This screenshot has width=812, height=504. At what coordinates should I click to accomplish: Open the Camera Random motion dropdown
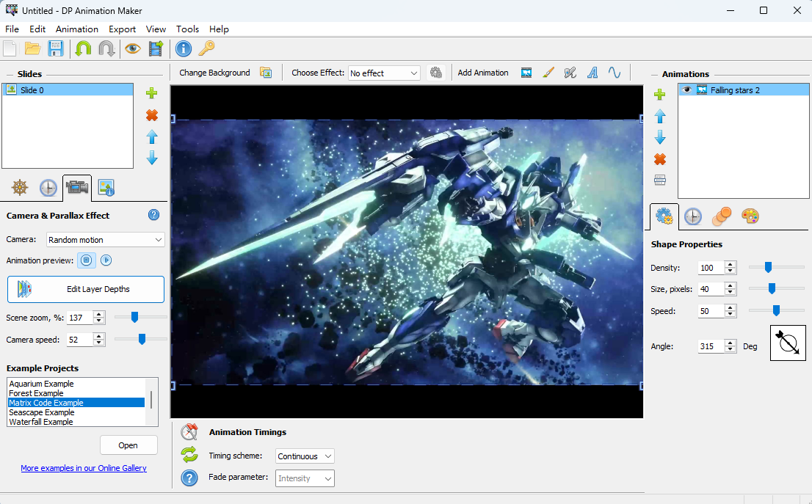tap(159, 240)
